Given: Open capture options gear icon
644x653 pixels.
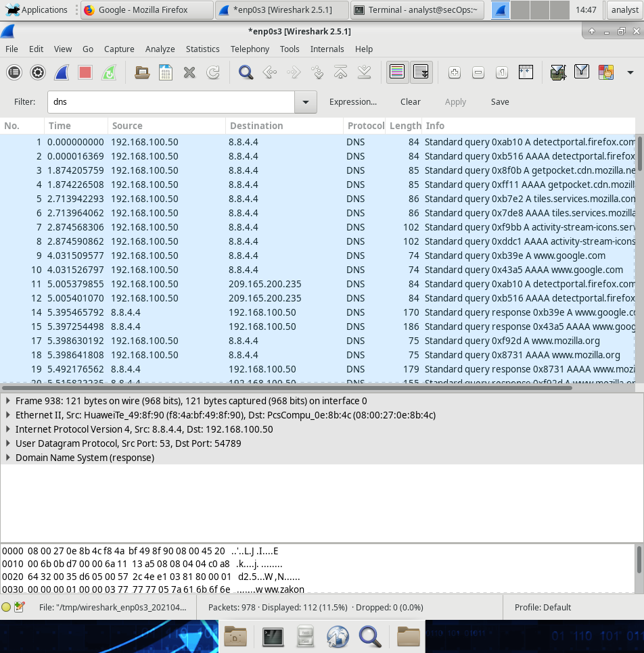Looking at the screenshot, I should point(38,72).
